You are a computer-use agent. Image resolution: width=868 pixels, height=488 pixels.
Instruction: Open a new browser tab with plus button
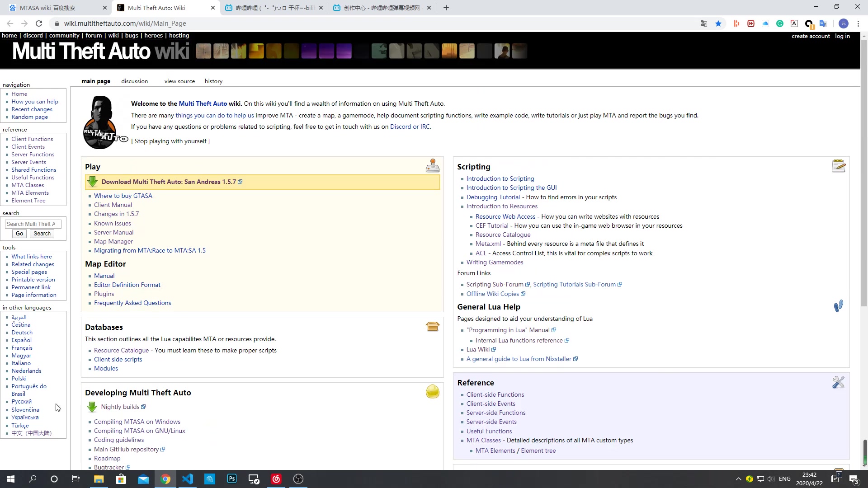coord(446,8)
